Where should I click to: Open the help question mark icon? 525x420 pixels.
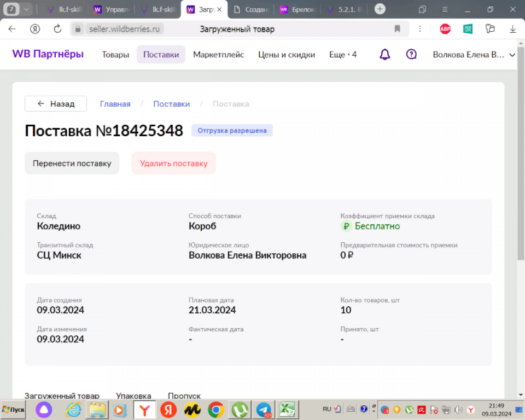click(x=411, y=54)
